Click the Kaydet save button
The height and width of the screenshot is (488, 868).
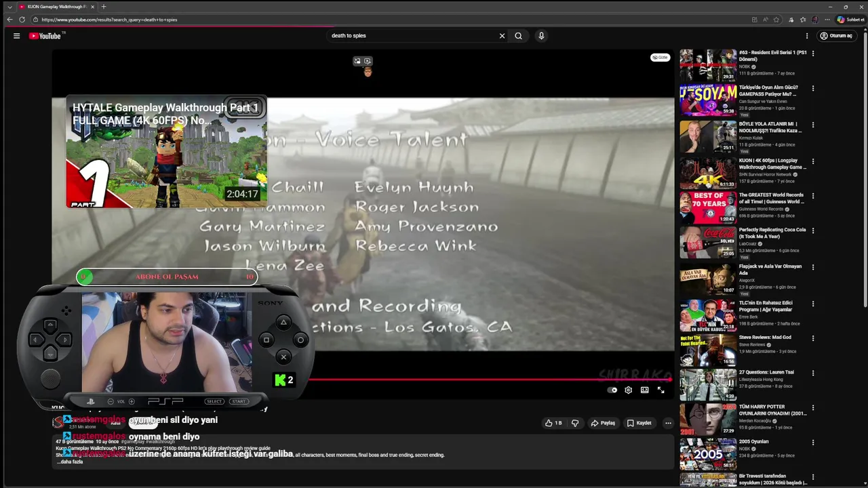click(639, 423)
